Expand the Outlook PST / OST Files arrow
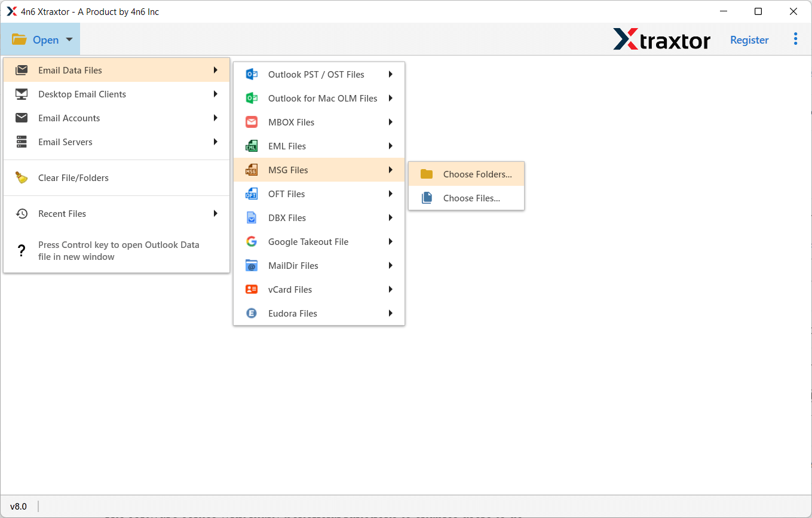 tap(390, 74)
